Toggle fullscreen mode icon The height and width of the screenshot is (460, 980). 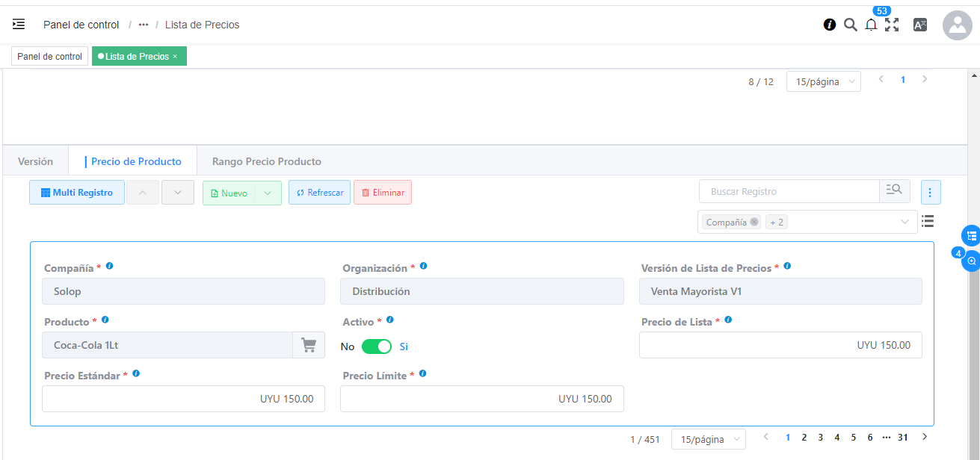[892, 25]
